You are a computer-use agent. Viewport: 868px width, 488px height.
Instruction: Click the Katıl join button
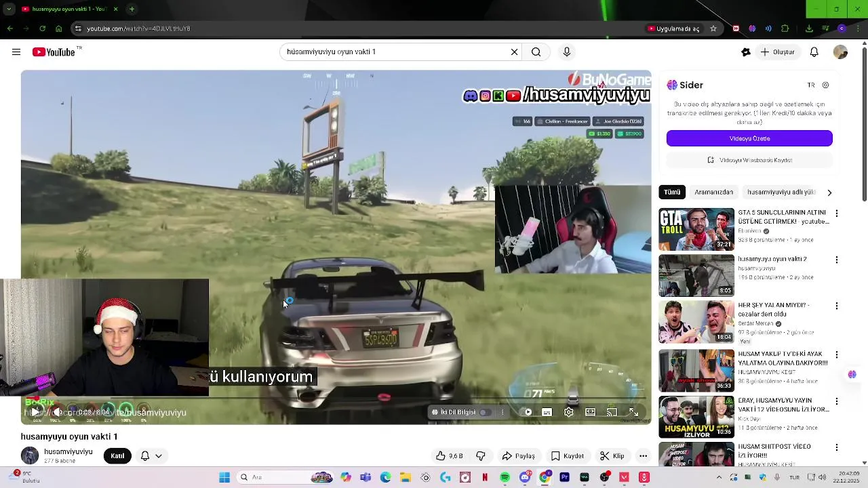coord(117,456)
